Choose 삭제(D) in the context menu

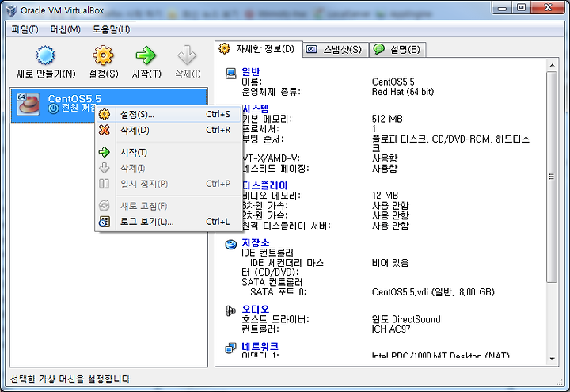click(169, 130)
